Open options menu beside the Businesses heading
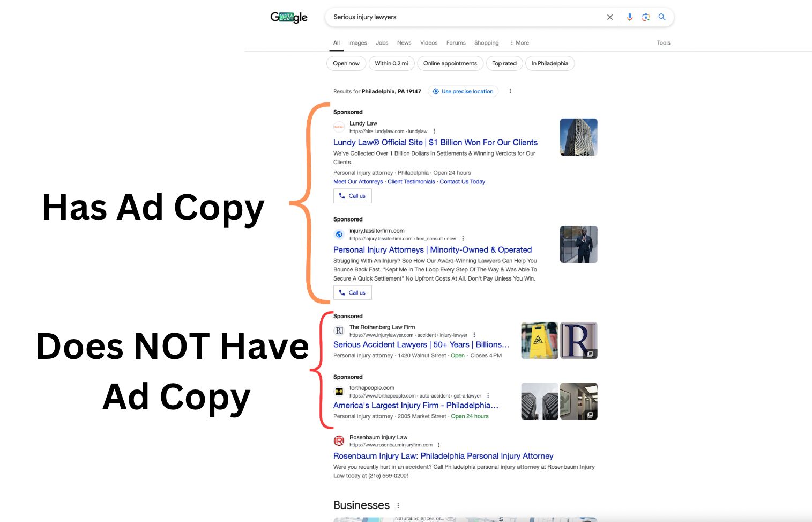The width and height of the screenshot is (812, 522). tap(398, 505)
